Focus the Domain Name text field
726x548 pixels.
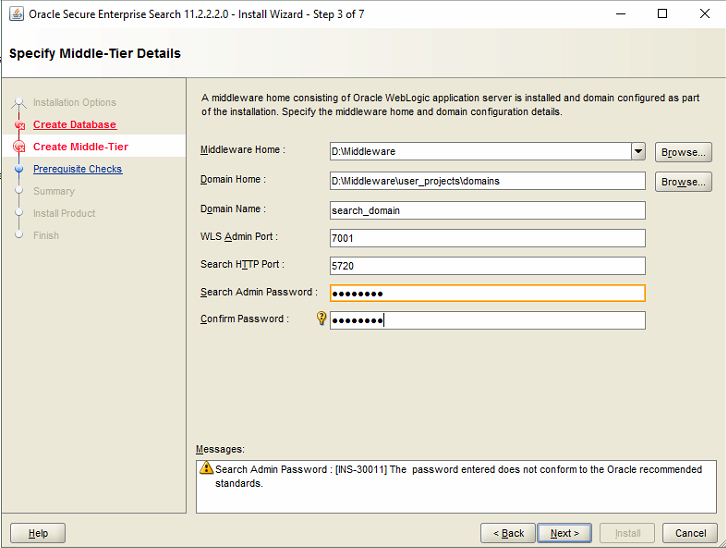point(488,211)
